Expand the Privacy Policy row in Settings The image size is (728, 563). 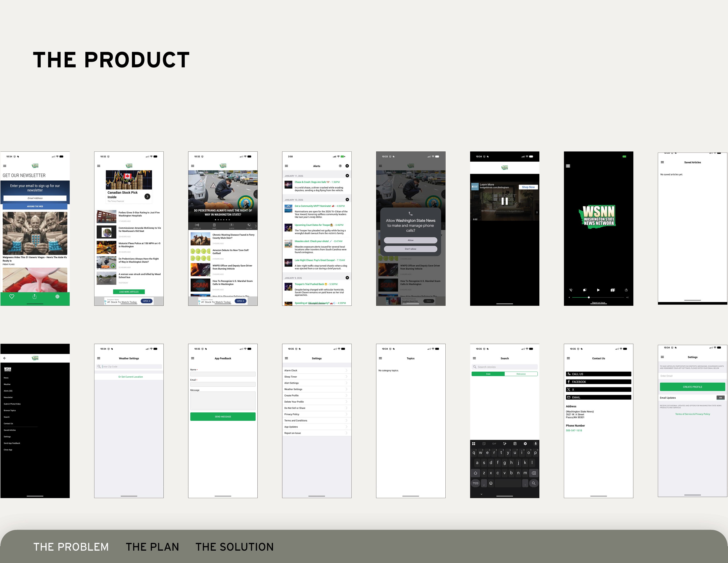point(316,414)
